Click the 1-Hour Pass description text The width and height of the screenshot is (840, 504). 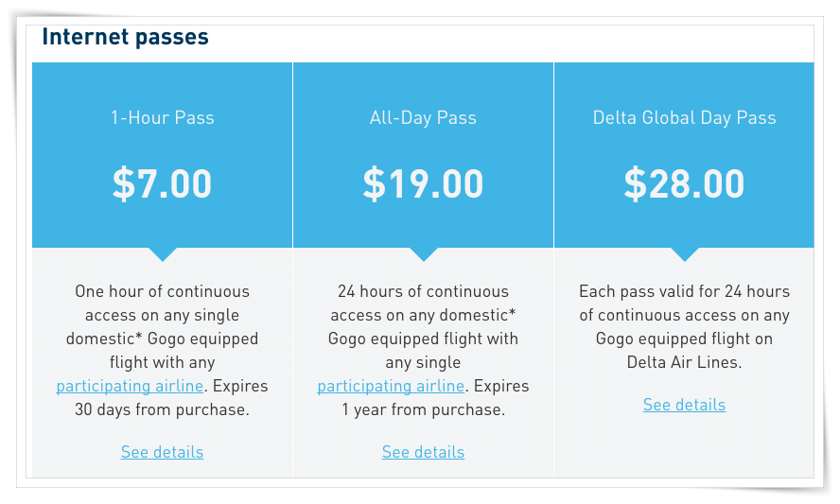tap(163, 350)
